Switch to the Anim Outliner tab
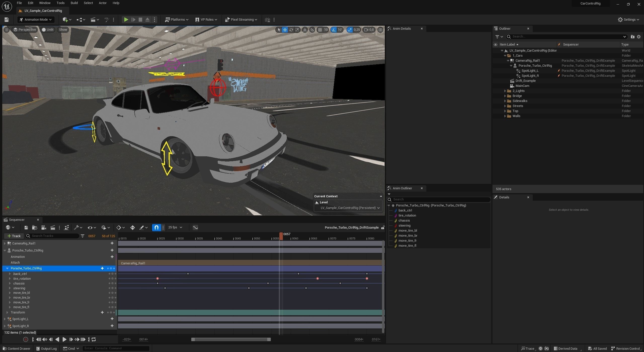The width and height of the screenshot is (644, 352). (402, 188)
